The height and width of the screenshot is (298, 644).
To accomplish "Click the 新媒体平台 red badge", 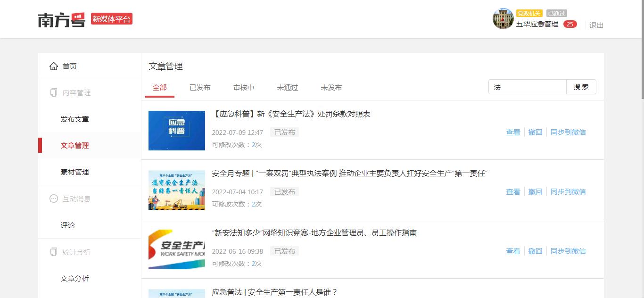I will click(x=112, y=19).
